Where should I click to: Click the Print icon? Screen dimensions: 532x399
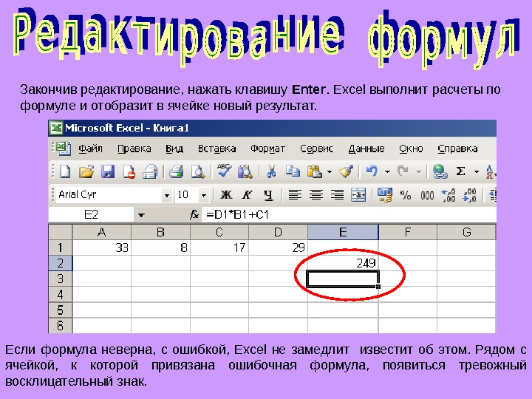(176, 171)
